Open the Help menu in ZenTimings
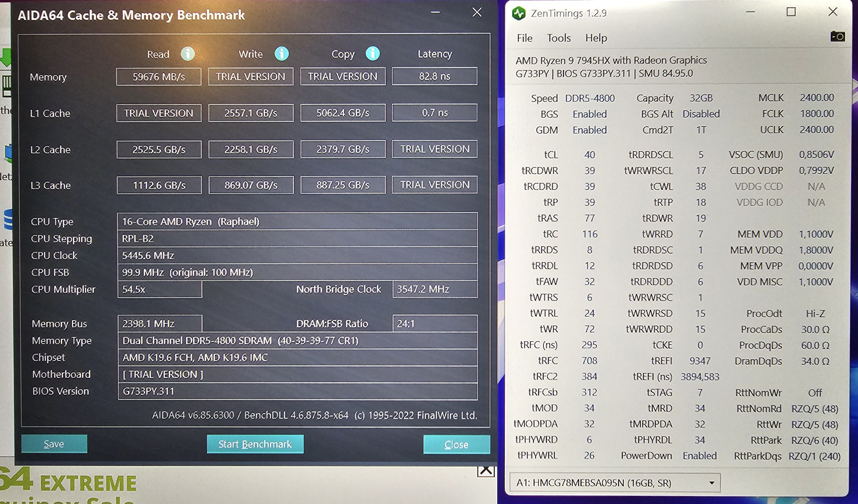 point(596,38)
